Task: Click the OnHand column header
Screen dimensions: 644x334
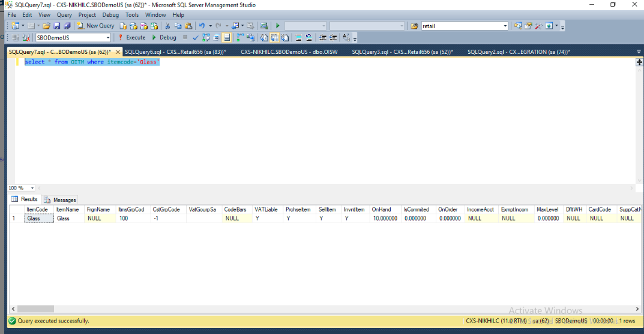Action: (x=385, y=210)
